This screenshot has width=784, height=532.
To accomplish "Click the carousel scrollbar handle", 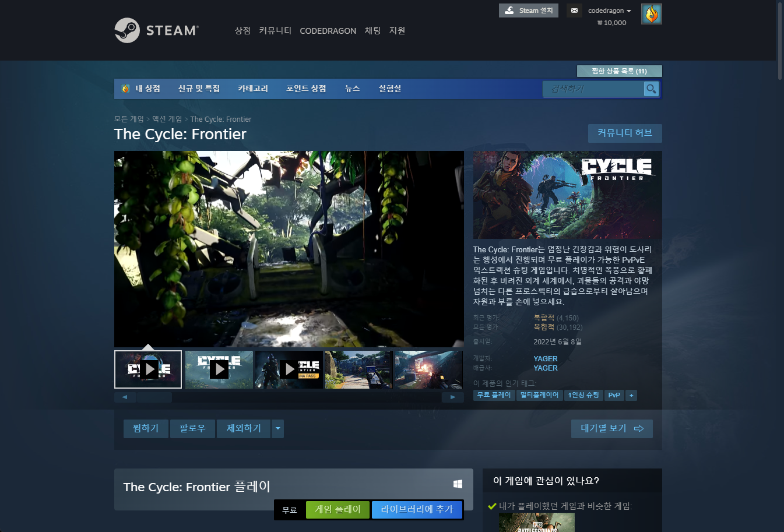I will pyautogui.click(x=154, y=397).
